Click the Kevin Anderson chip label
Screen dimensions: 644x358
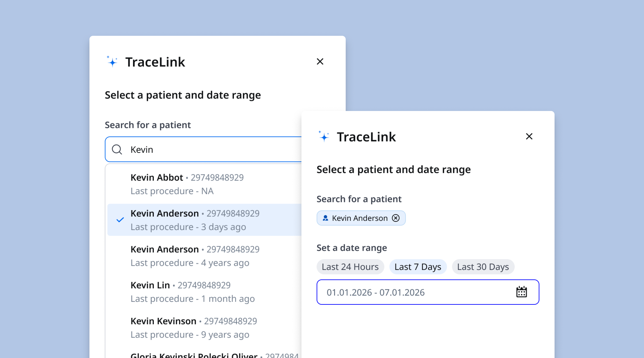coord(360,218)
